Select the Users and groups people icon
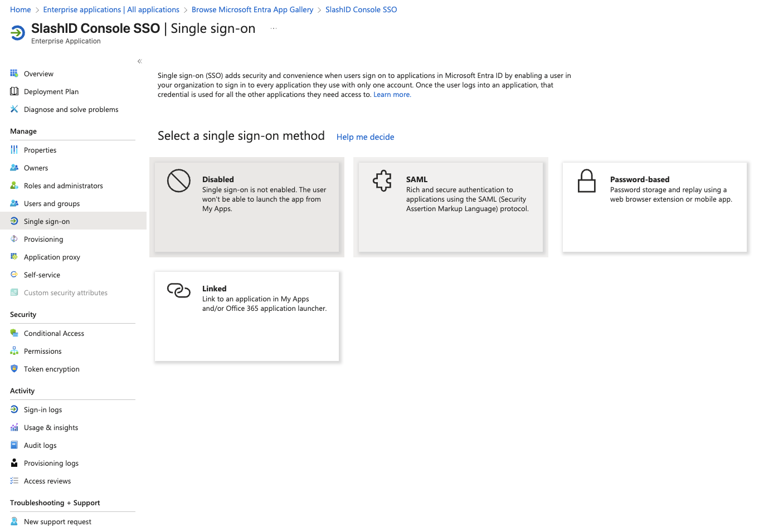 pos(14,203)
